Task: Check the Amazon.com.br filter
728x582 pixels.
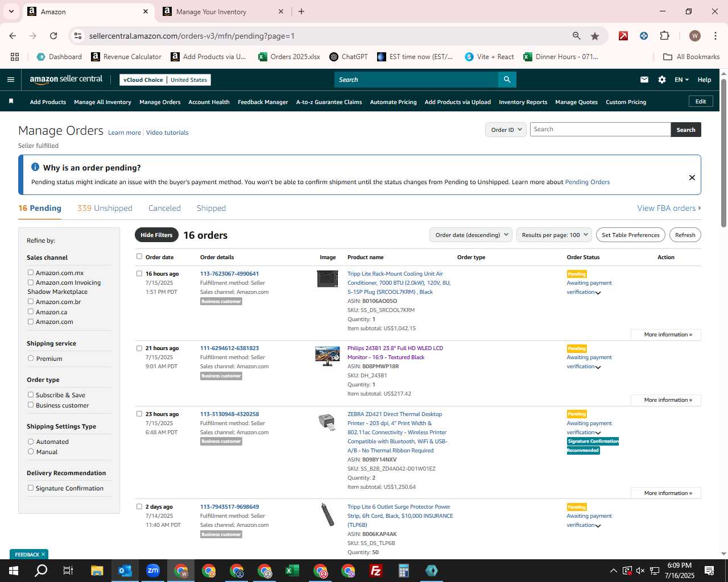Action: coord(31,302)
